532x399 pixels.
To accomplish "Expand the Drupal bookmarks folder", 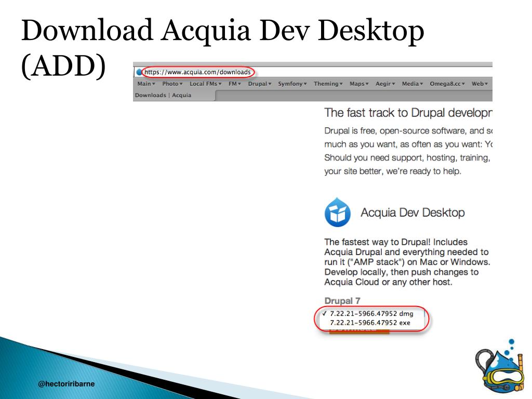I will point(260,84).
